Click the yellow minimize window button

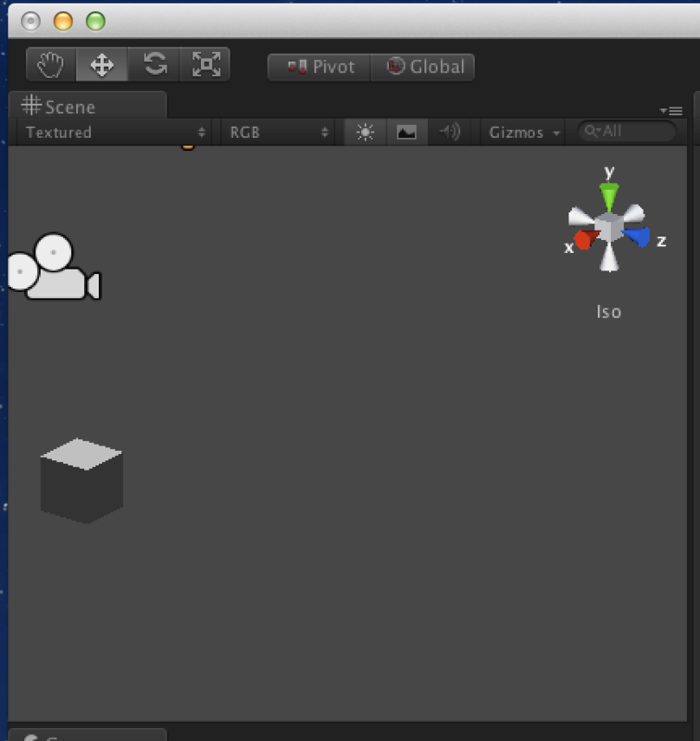(x=63, y=21)
